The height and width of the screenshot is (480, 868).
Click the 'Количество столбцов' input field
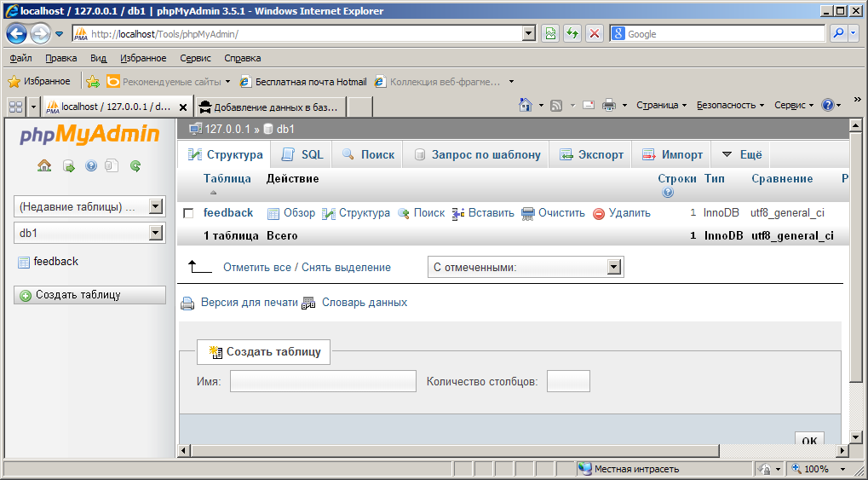pyautogui.click(x=568, y=381)
